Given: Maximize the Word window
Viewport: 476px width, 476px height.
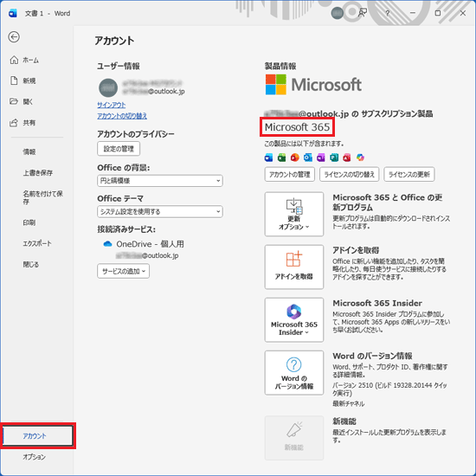Looking at the screenshot, I should pyautogui.click(x=438, y=13).
